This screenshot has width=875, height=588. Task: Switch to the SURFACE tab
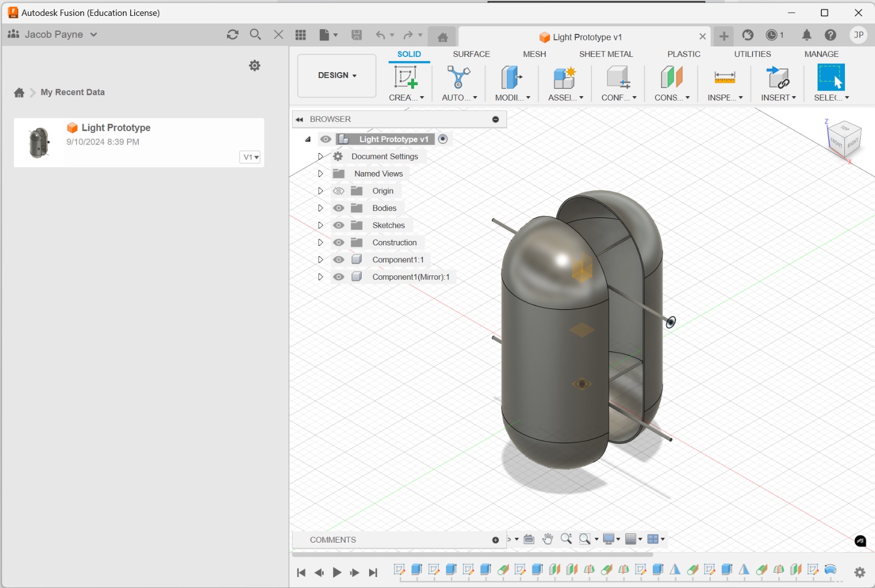[471, 54]
